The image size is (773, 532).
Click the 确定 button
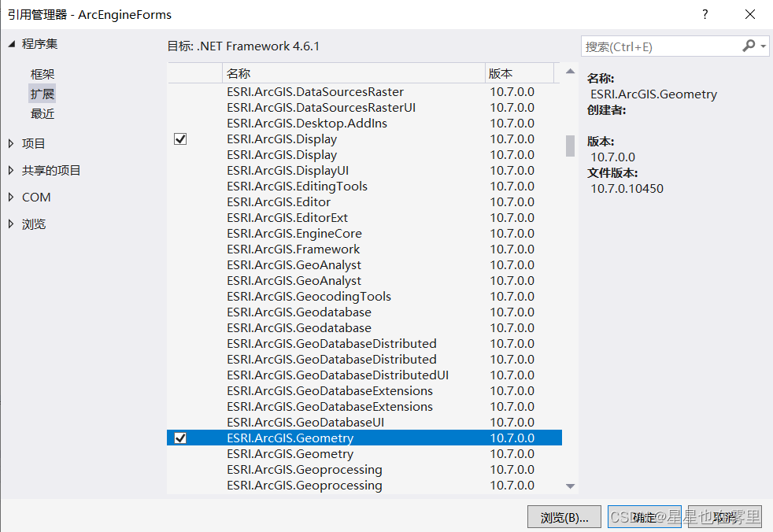644,516
